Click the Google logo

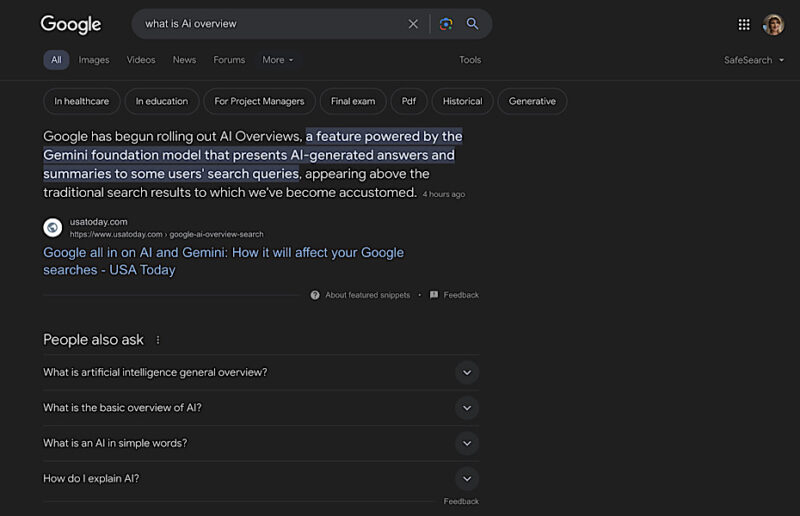click(71, 24)
